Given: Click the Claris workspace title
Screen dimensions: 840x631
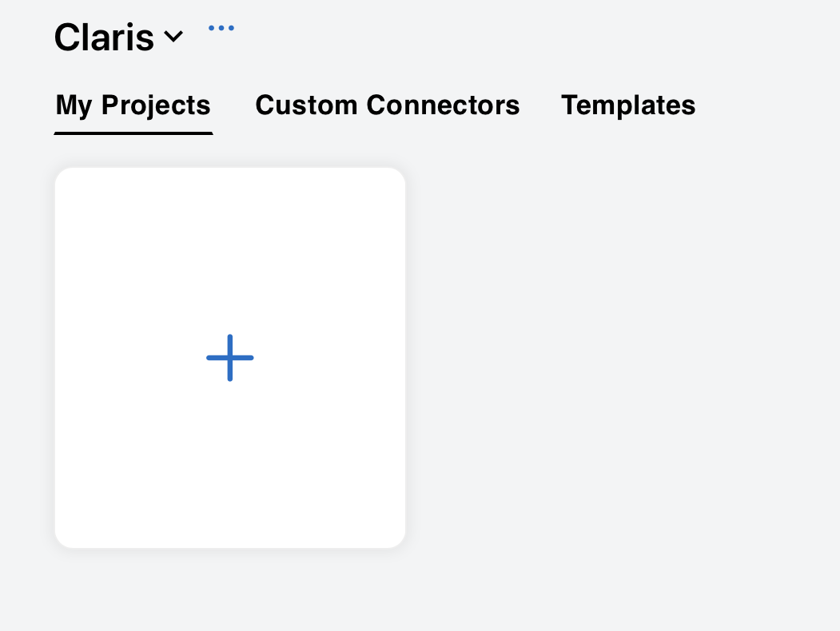Looking at the screenshot, I should 104,37.
